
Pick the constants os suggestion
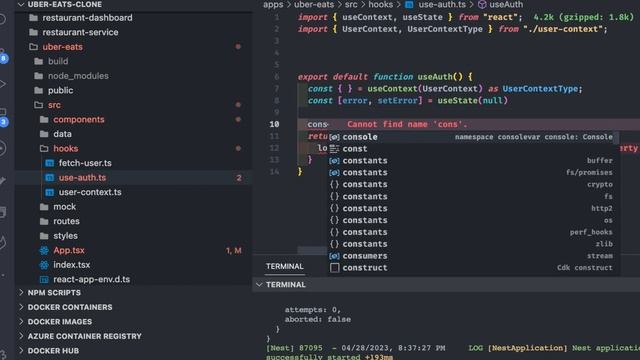pos(473,220)
